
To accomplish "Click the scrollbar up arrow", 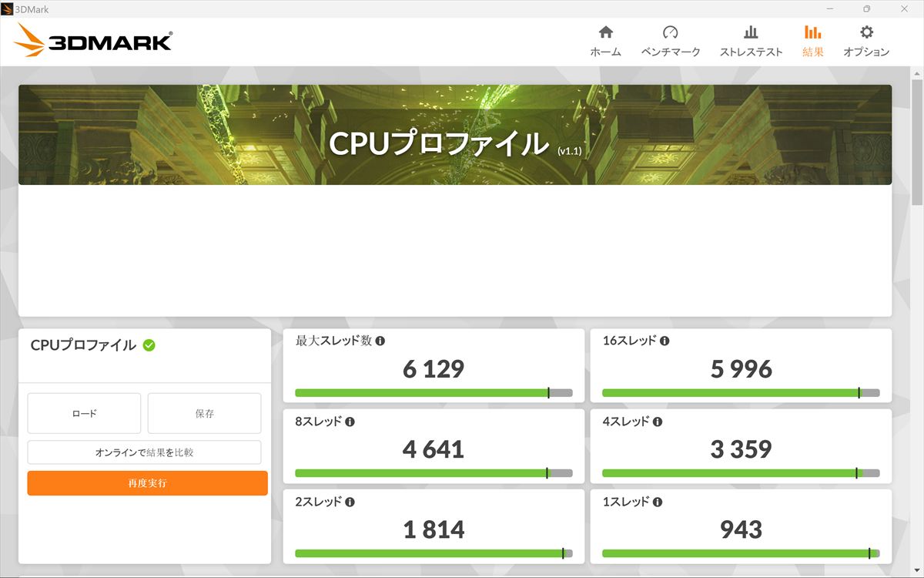I will click(917, 72).
